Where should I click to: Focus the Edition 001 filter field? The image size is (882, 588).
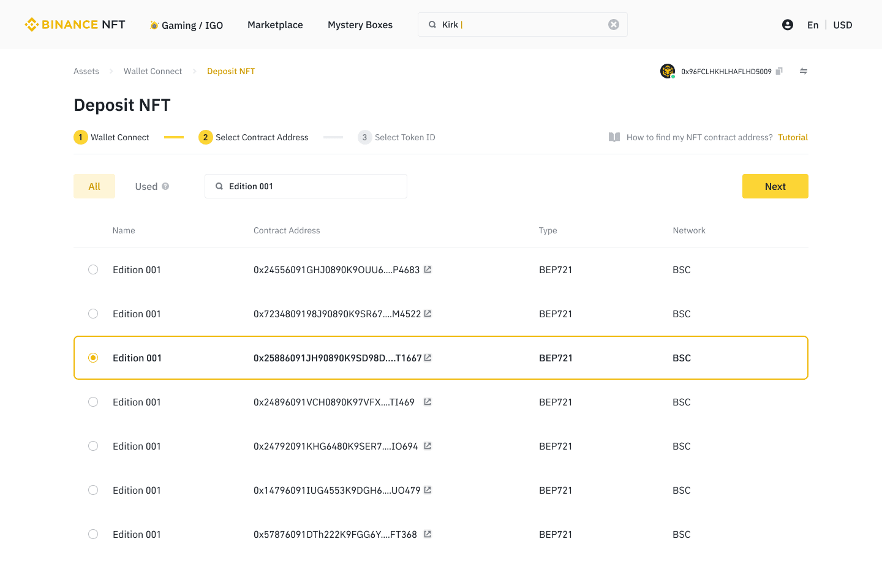coord(306,186)
